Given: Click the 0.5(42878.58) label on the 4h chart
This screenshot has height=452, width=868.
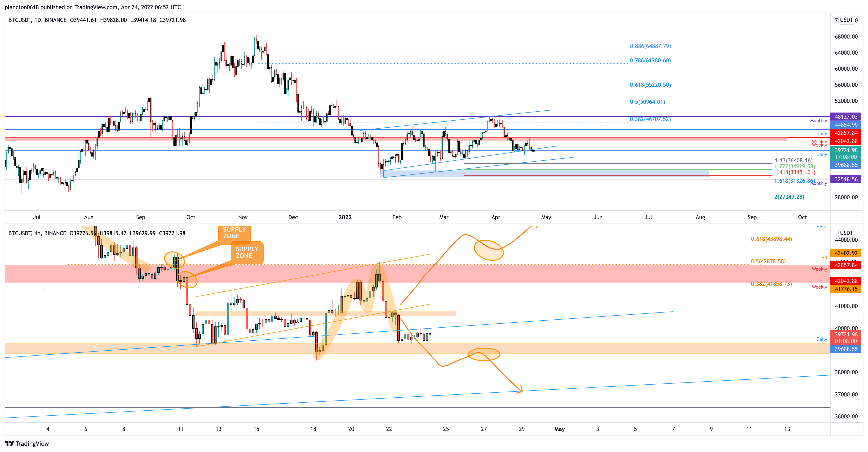Looking at the screenshot, I should [x=768, y=261].
